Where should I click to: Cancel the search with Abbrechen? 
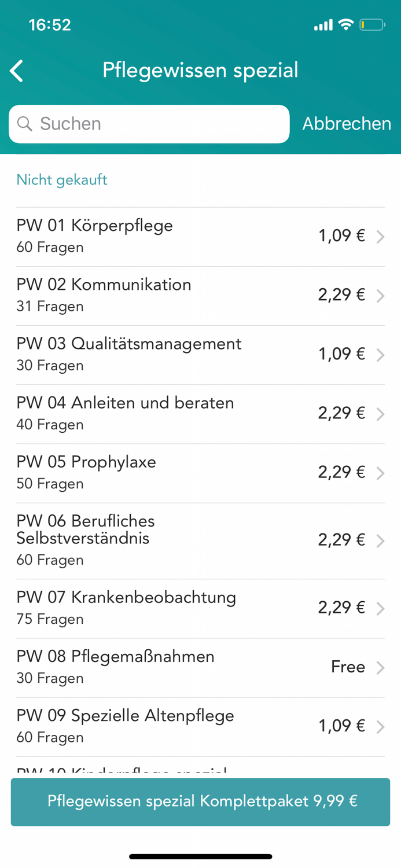[x=347, y=123]
